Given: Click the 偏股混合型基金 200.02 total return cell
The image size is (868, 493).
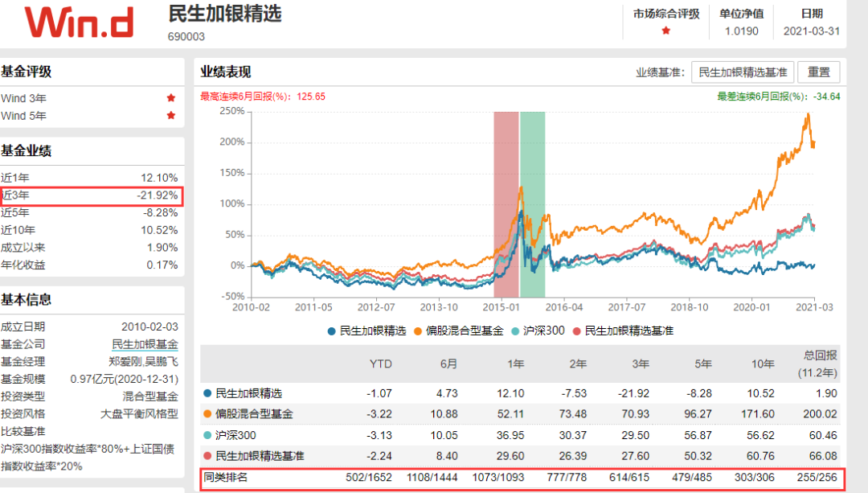Looking at the screenshot, I should pyautogui.click(x=820, y=414).
